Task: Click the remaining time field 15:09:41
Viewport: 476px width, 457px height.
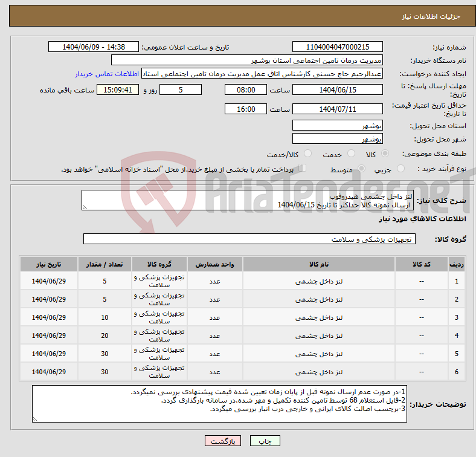Action: (x=118, y=89)
